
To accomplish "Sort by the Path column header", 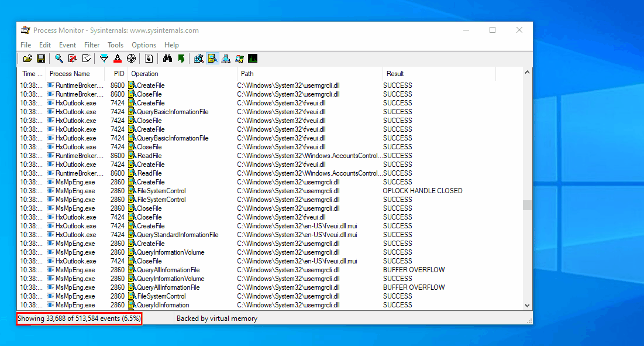I will [309, 74].
